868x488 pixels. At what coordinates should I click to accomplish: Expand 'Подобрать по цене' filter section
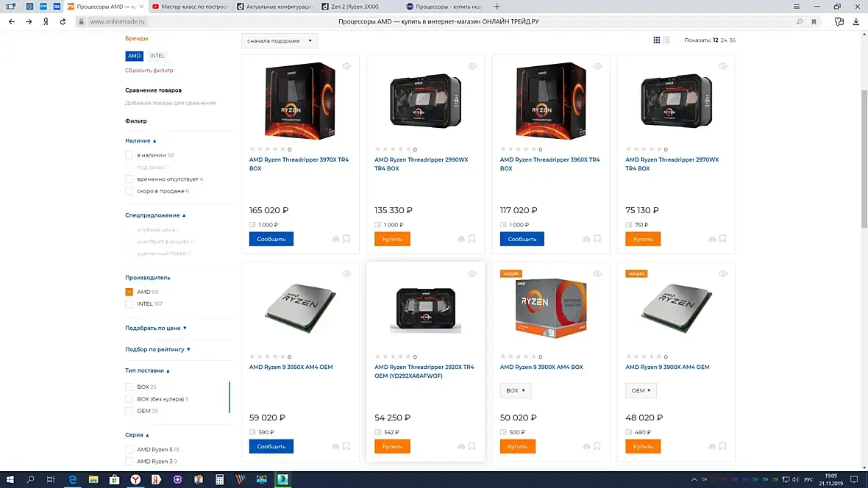[x=155, y=328]
